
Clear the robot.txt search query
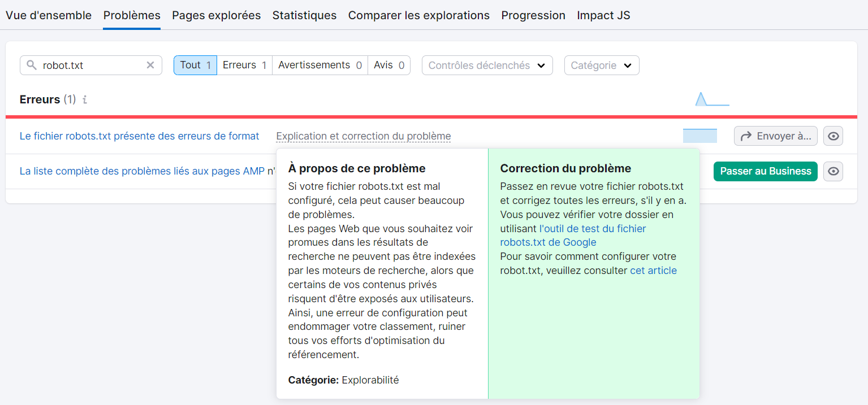pyautogui.click(x=150, y=65)
